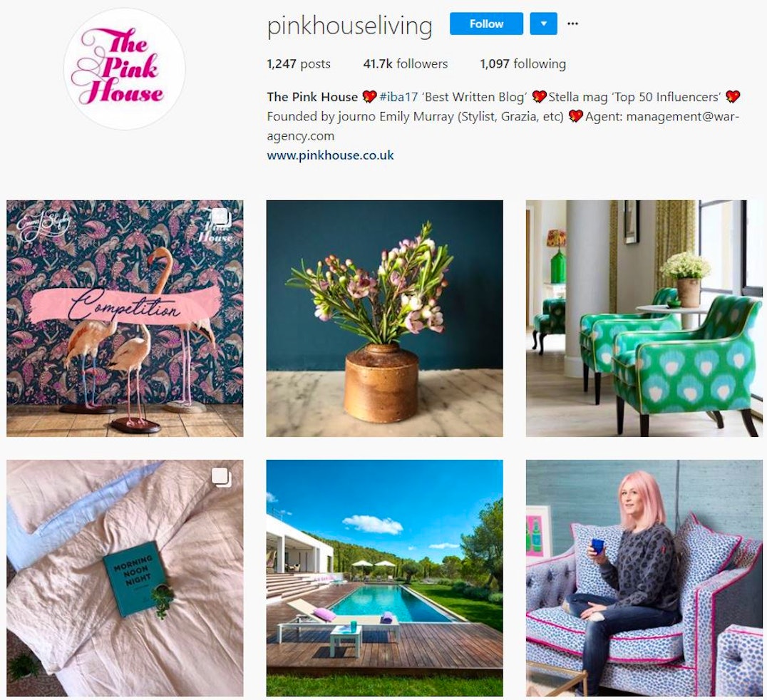This screenshot has height=700, width=767.
Task: Click The Pink House bio name
Action: click(x=312, y=97)
